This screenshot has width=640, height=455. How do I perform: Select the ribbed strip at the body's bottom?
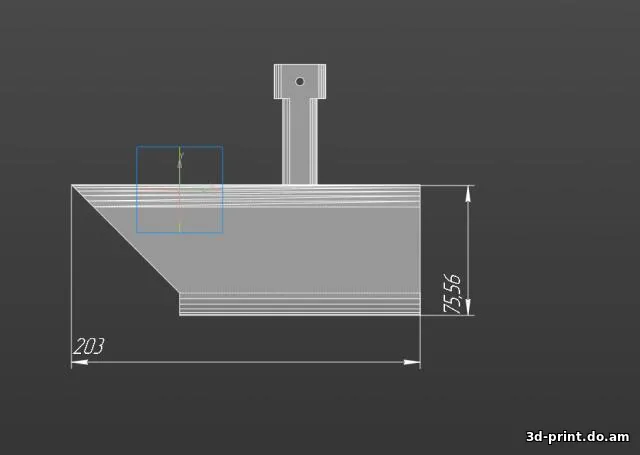coord(300,304)
